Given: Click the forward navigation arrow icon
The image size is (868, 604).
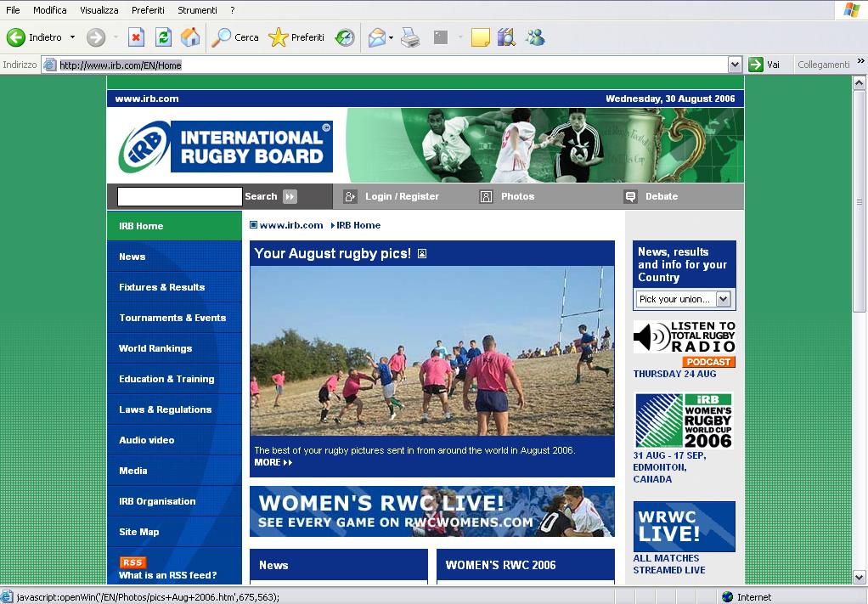Looking at the screenshot, I should [x=96, y=37].
